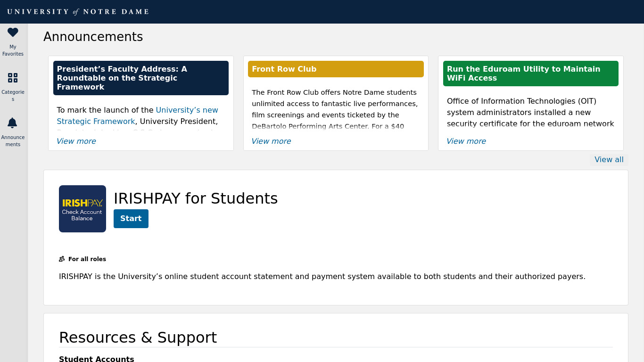Viewport: 644px width, 362px height.
Task: Click the Front Row Club yellow header
Action: tap(336, 69)
